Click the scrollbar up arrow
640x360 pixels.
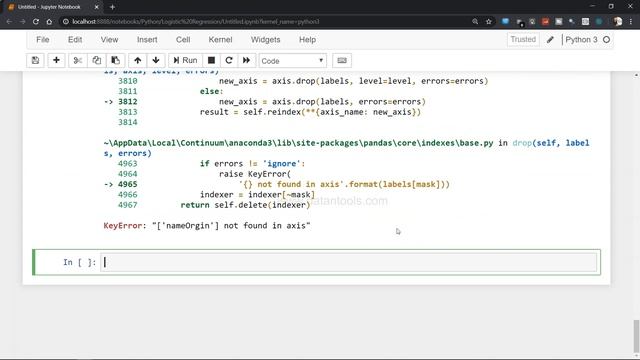(636, 75)
